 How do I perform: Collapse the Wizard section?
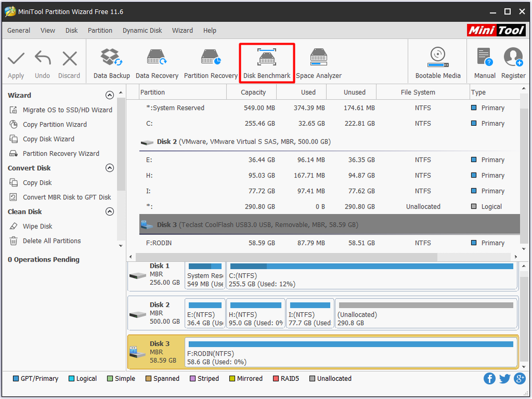[x=110, y=95]
